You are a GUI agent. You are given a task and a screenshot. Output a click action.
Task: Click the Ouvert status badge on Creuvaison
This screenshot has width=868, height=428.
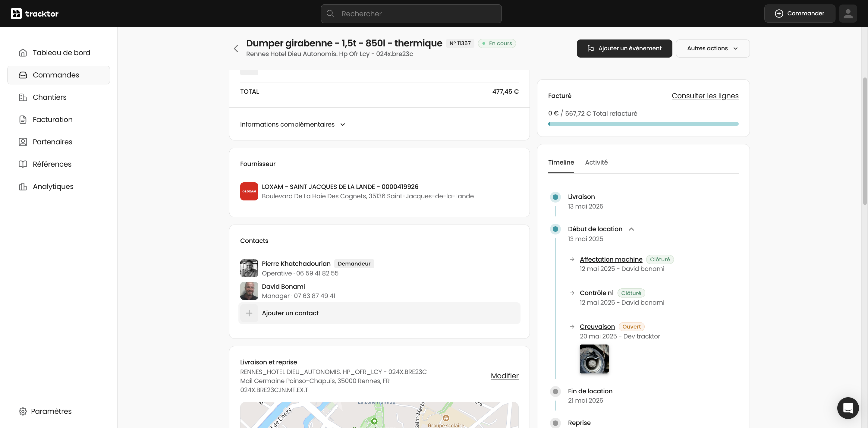[631, 326]
